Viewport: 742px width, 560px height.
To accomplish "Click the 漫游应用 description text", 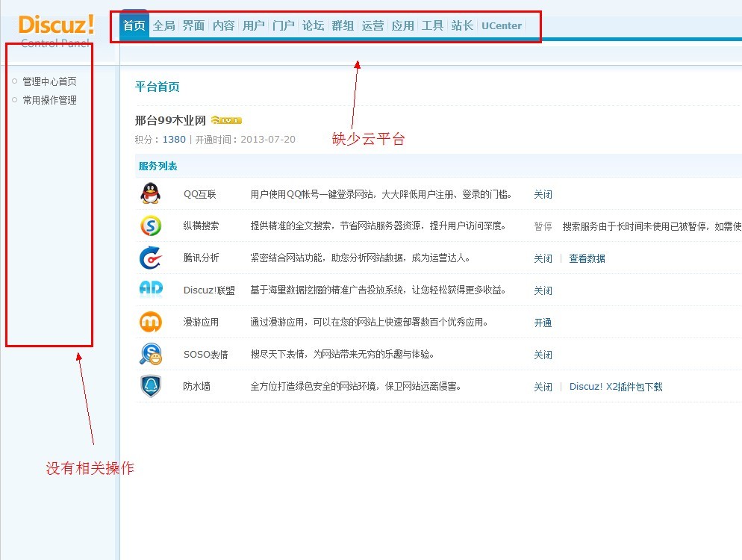I will click(369, 323).
